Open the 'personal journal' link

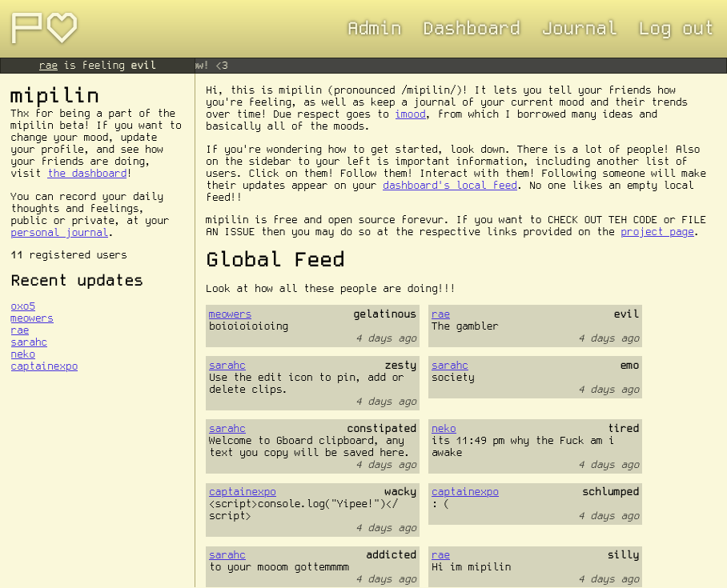coord(59,233)
